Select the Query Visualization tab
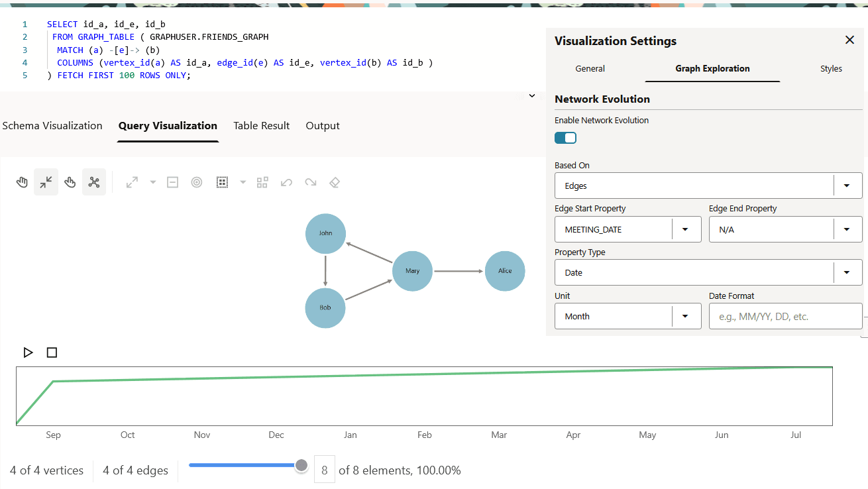This screenshot has width=868, height=489. point(168,126)
